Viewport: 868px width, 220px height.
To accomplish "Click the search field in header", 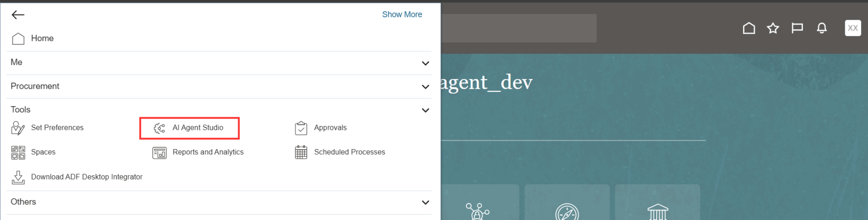I will (x=518, y=28).
